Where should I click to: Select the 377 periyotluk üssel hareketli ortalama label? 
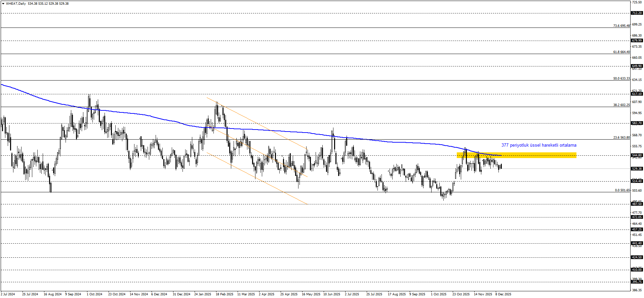[538, 145]
